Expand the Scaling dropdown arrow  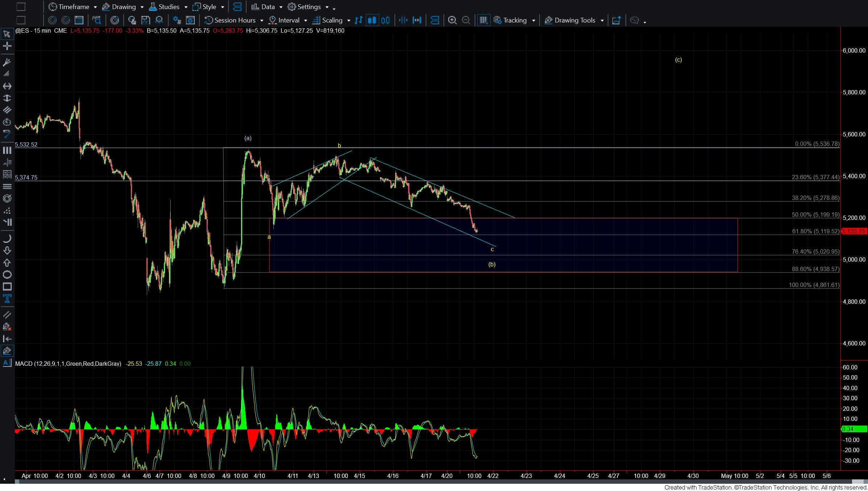click(348, 21)
